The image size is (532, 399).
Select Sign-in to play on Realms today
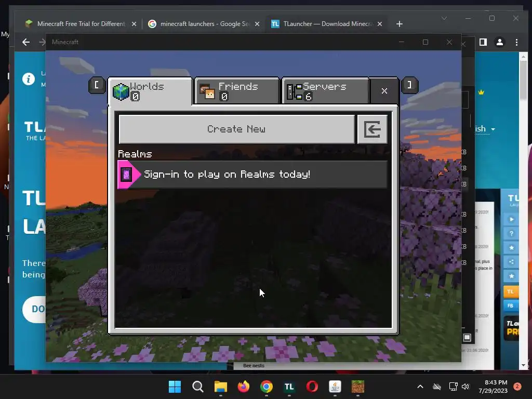252,175
